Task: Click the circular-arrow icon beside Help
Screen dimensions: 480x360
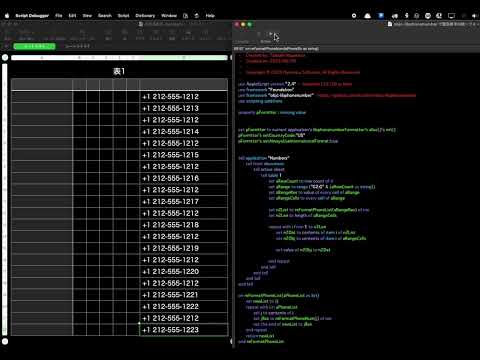Action: [x=197, y=16]
